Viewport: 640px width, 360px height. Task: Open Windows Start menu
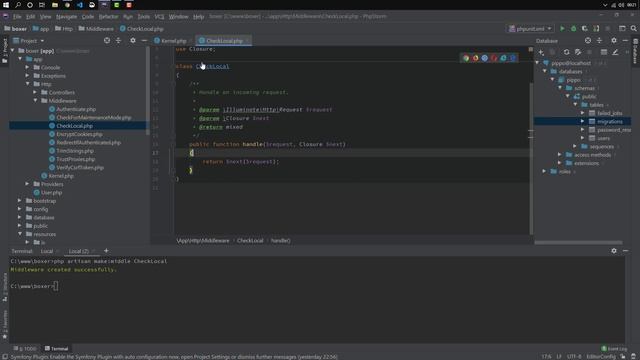[x=6, y=5]
